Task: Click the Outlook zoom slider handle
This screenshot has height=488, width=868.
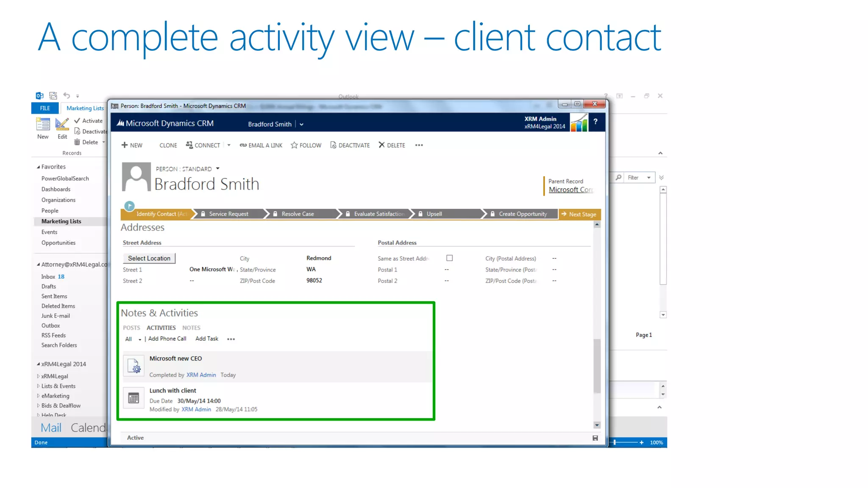Action: [614, 442]
